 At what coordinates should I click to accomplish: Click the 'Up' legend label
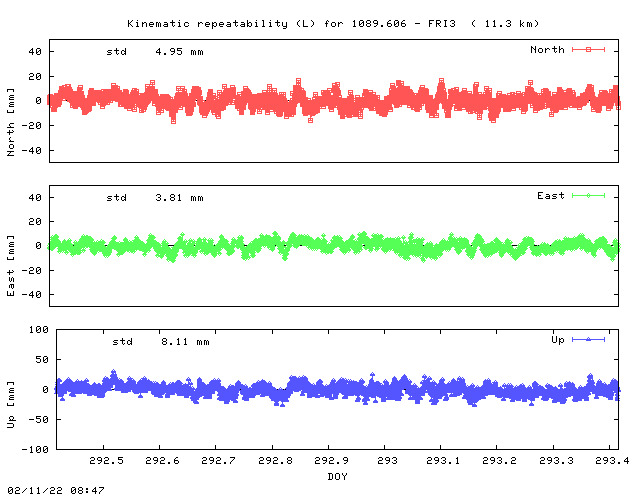click(x=558, y=340)
